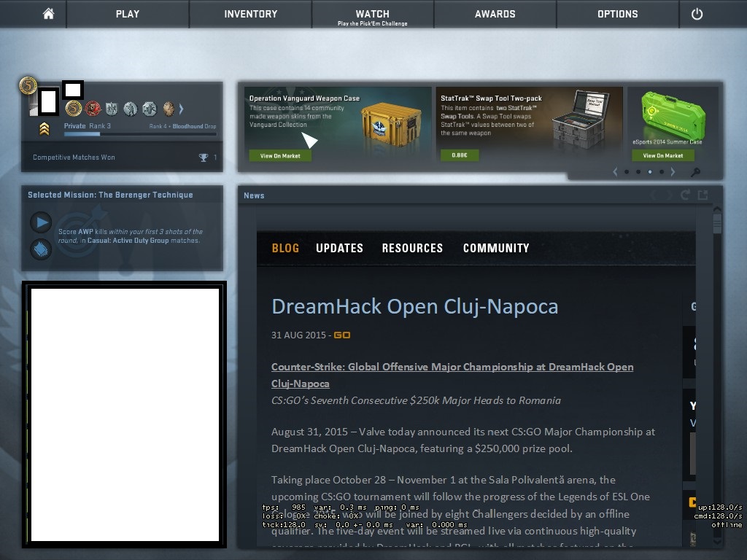Click 'Rank 4 + Bloodhound Drop' text
Viewport: 747px width, 560px height.
tap(182, 126)
